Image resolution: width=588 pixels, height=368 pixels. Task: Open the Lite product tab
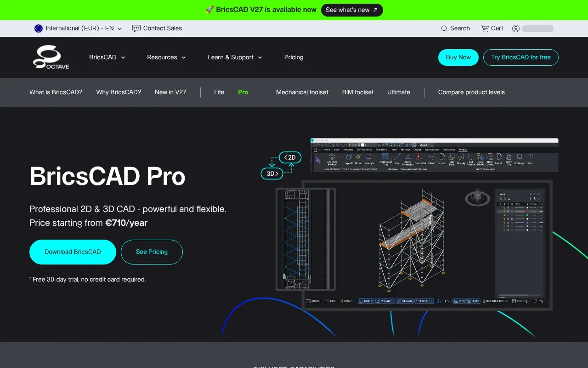pyautogui.click(x=219, y=92)
